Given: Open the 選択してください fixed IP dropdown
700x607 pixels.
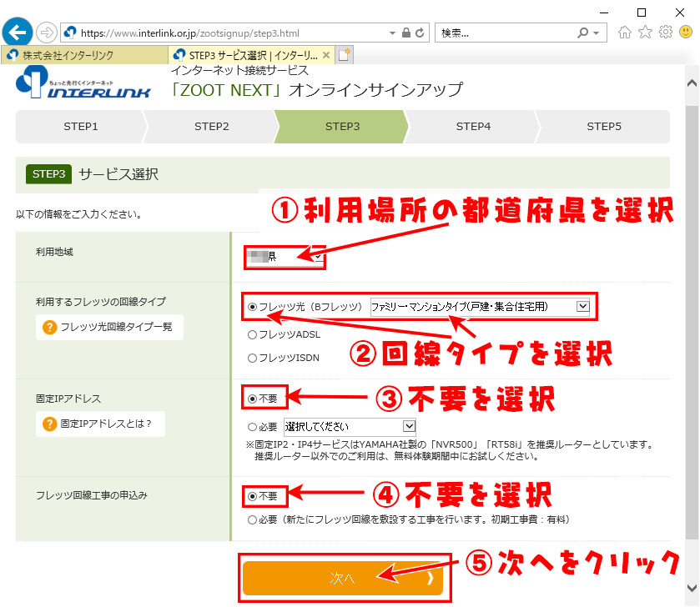Looking at the screenshot, I should tap(350, 427).
